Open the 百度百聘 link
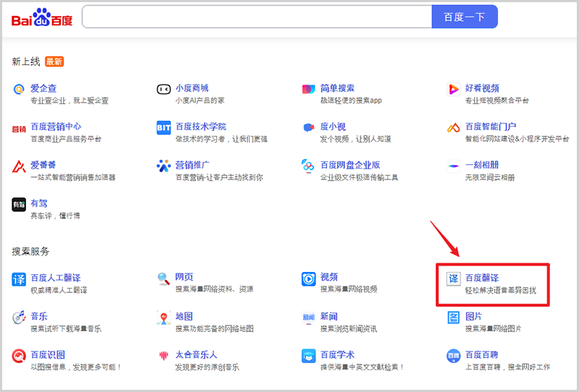The height and width of the screenshot is (392, 579). coord(481,354)
